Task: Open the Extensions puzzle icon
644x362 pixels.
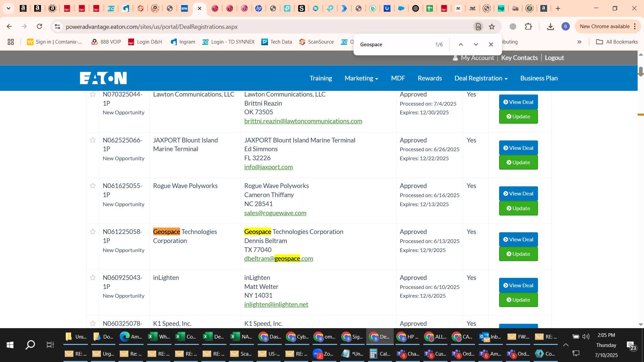Action: (528, 26)
